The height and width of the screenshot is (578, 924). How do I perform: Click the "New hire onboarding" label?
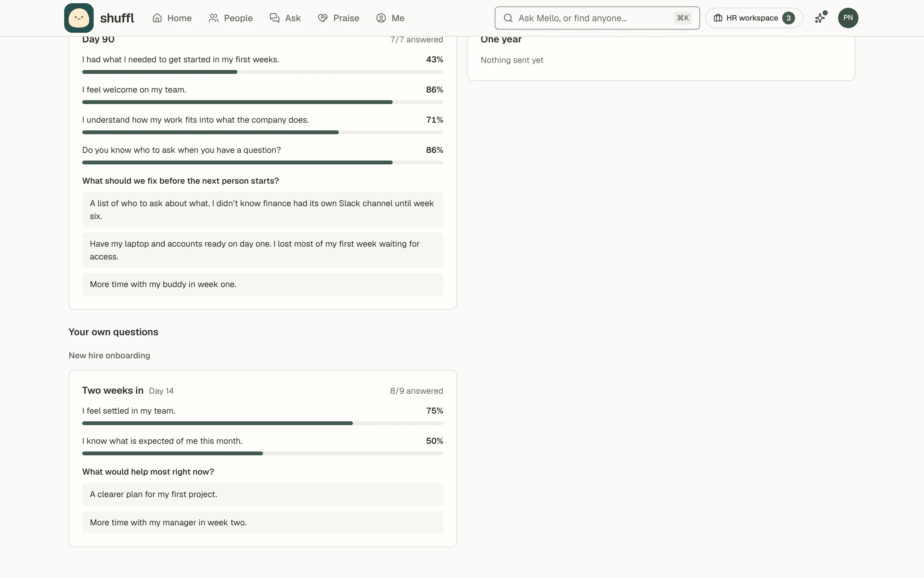110,355
